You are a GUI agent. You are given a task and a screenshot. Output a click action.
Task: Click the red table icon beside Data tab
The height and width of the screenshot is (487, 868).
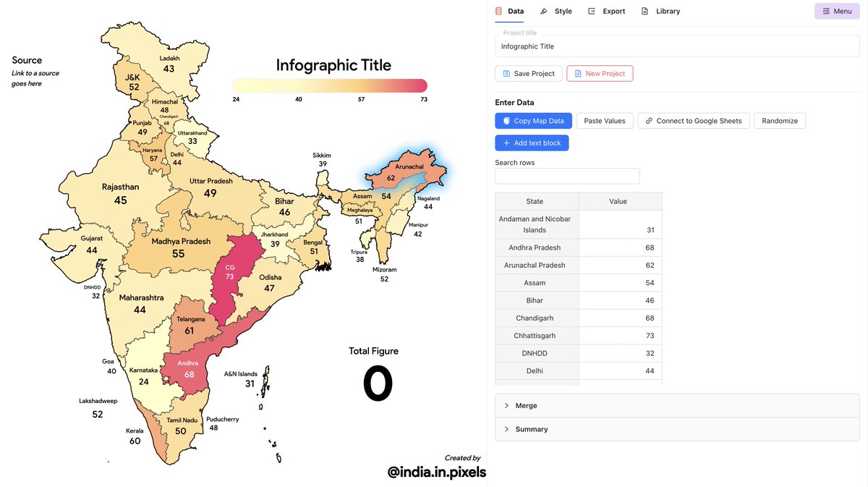click(x=498, y=11)
